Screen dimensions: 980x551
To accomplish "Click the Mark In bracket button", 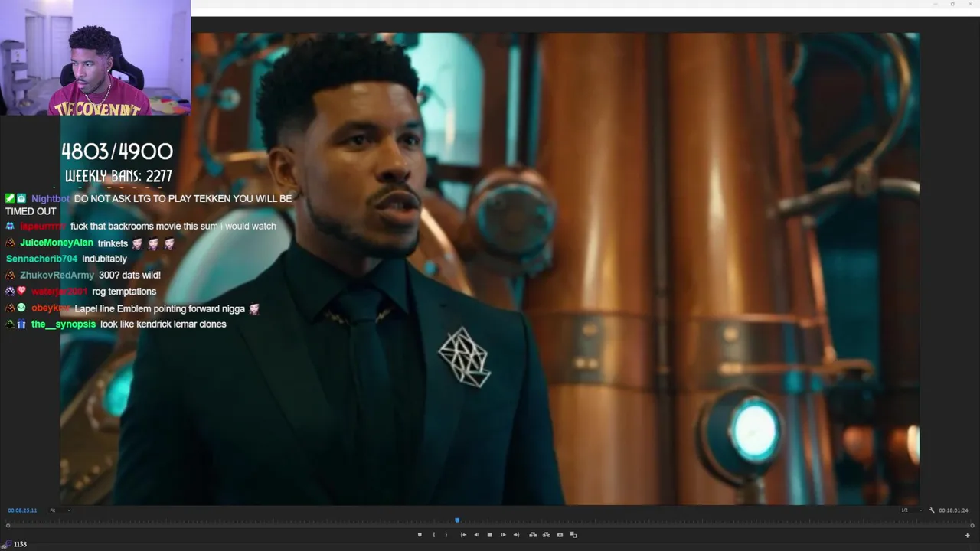I will [433, 535].
